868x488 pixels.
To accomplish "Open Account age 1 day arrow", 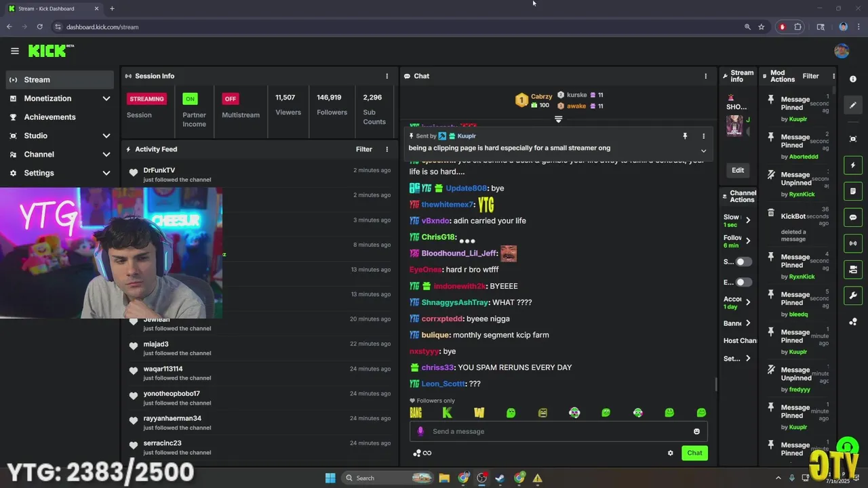I will (748, 302).
